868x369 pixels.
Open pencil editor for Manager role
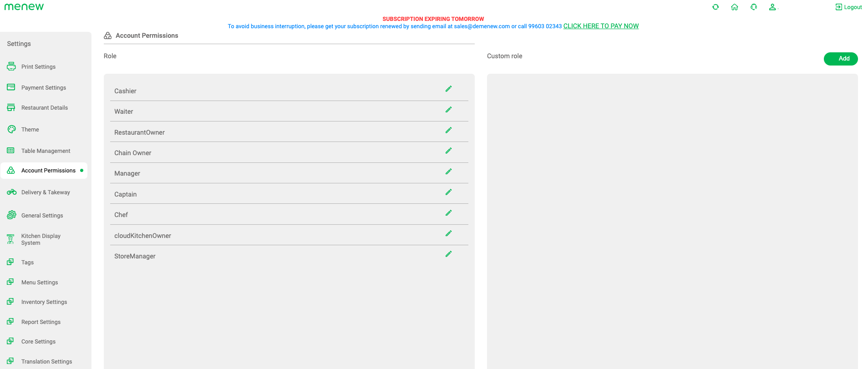coord(448,172)
